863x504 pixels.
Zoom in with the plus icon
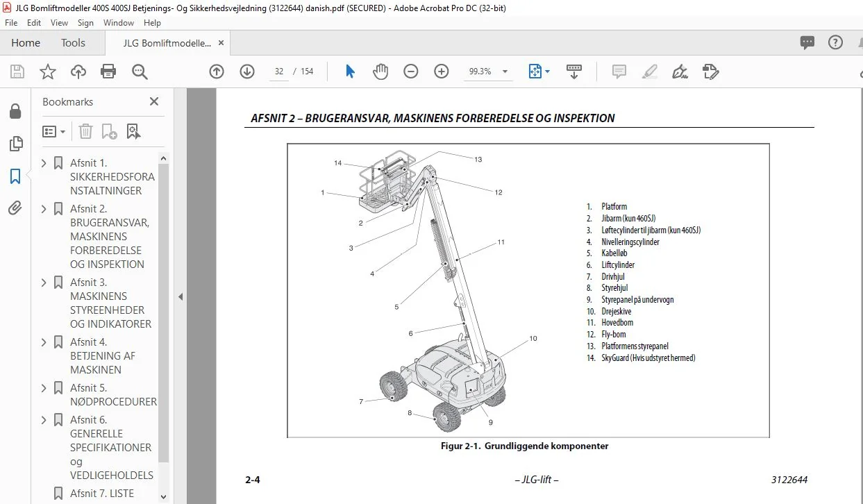pyautogui.click(x=442, y=72)
